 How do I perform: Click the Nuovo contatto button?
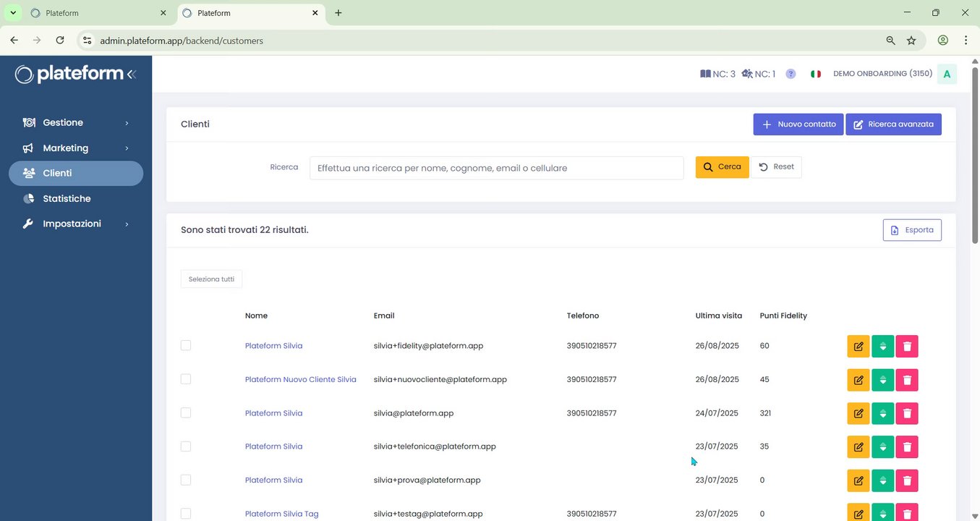(798, 124)
